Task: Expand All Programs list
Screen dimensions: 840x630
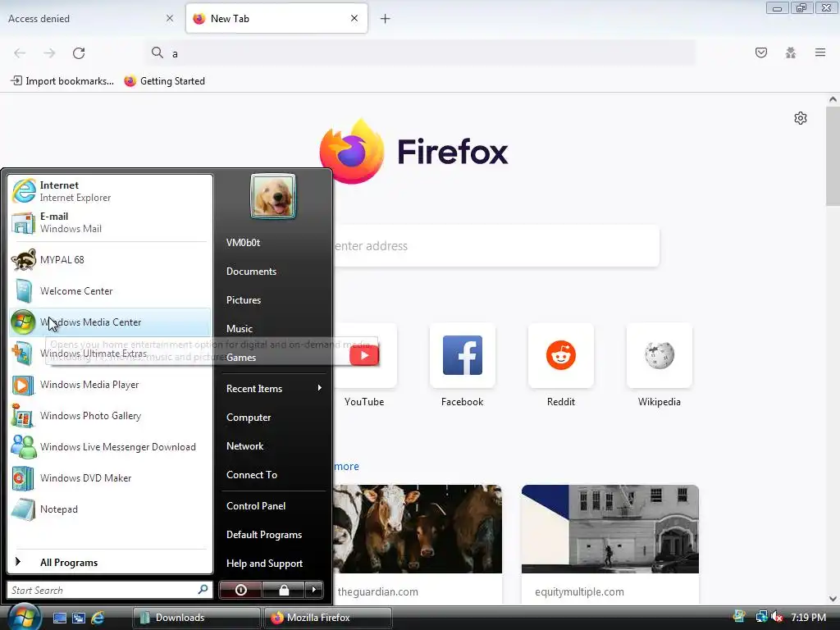Action: (110, 562)
